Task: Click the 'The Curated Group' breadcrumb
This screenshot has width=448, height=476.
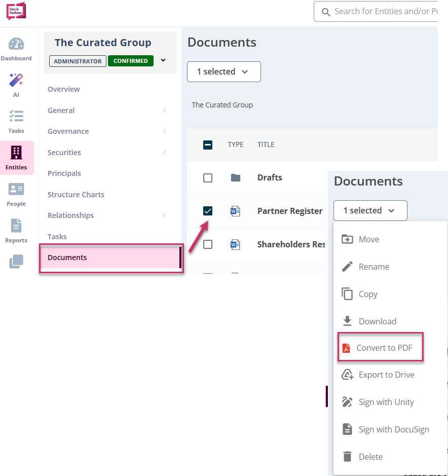Action: pyautogui.click(x=222, y=105)
